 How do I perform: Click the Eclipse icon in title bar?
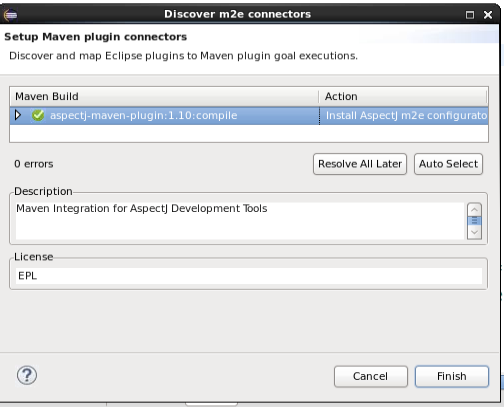click(10, 14)
